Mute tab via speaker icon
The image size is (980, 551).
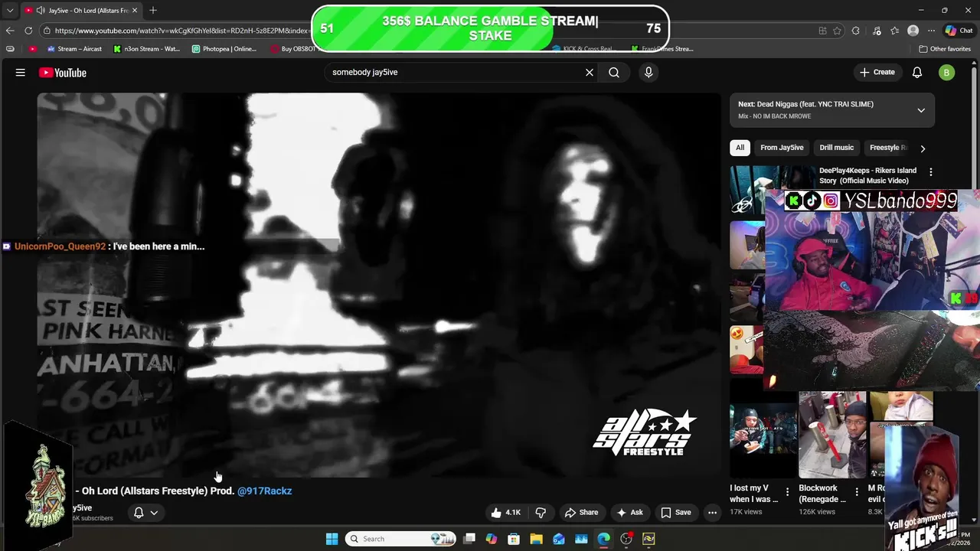(x=40, y=10)
